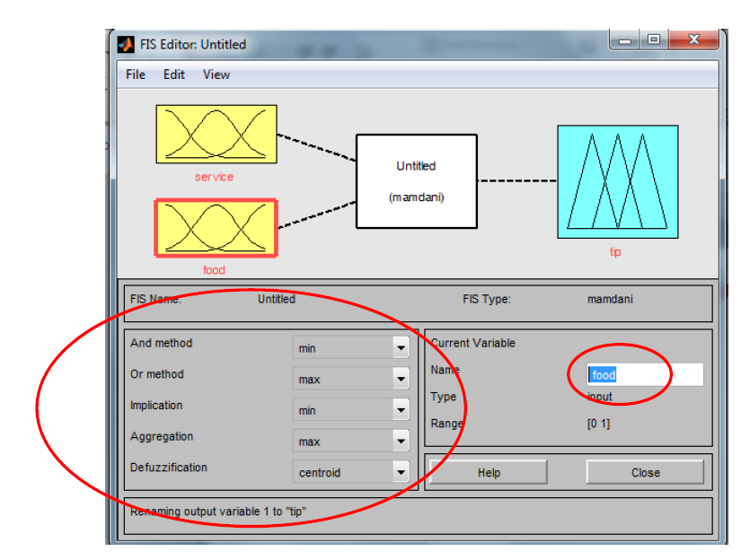The image size is (741, 560).
Task: Open the Defuzzification centroid dropdown
Action: point(350,472)
